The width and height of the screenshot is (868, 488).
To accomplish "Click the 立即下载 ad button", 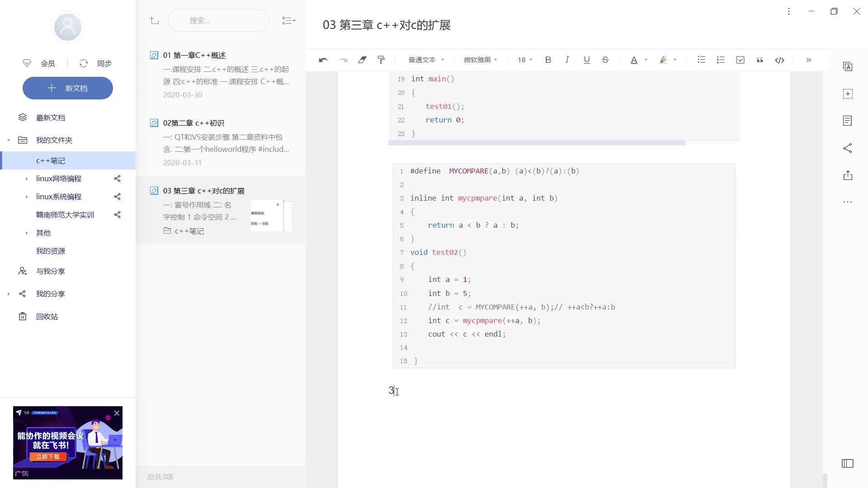I will click(x=48, y=456).
